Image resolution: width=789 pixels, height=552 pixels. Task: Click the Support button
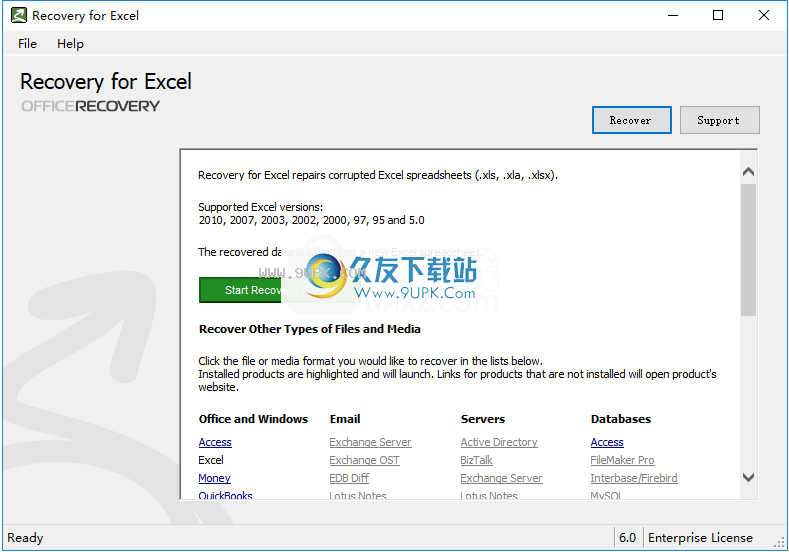[x=720, y=120]
